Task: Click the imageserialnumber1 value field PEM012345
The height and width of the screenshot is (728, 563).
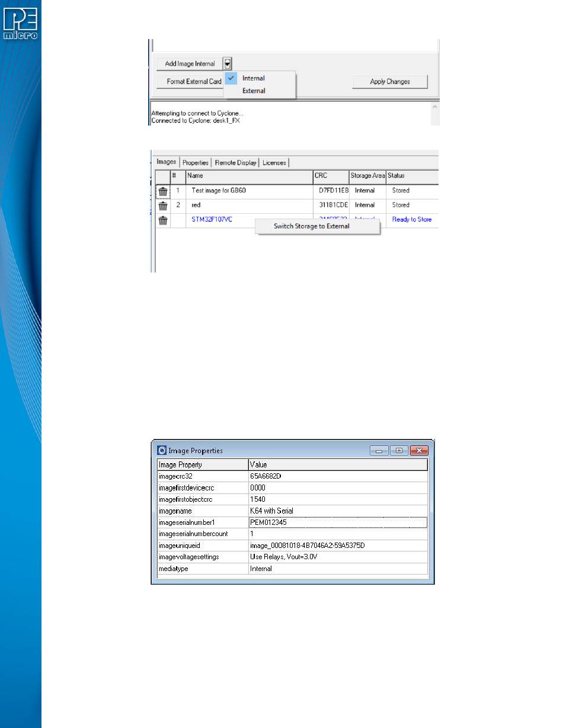Action: (338, 522)
